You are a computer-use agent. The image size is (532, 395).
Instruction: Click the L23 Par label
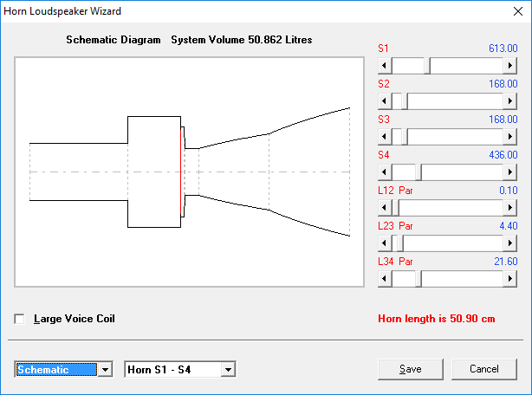395,226
